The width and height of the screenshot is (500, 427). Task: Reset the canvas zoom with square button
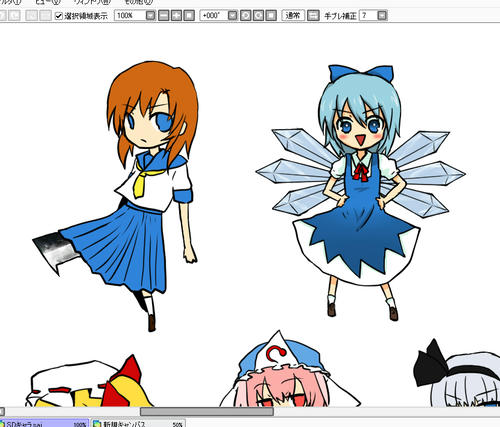tap(189, 15)
